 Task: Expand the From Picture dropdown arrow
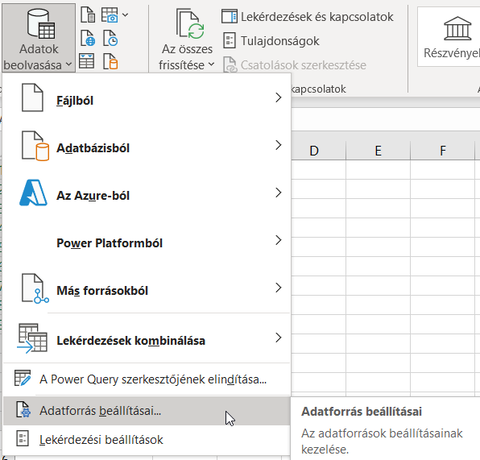coord(125,15)
